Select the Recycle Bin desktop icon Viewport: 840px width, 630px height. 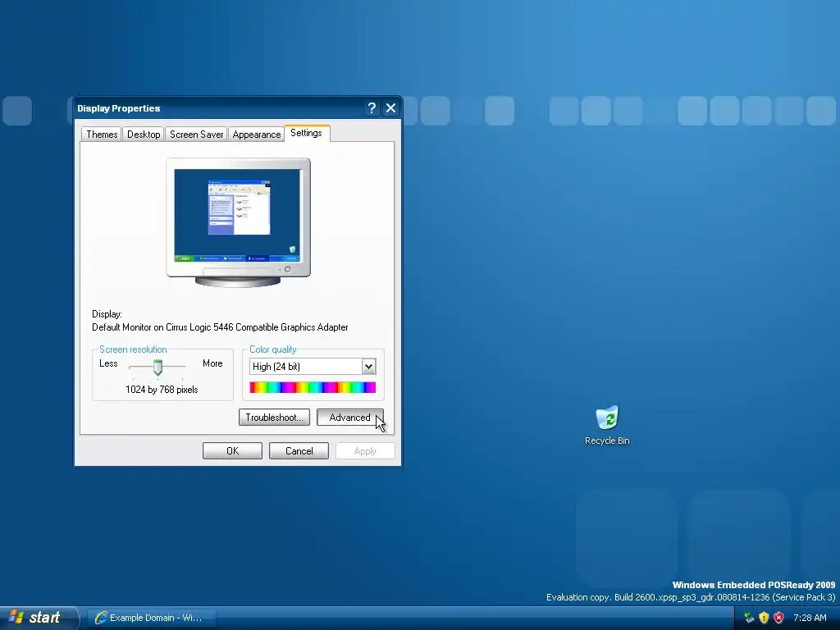607,426
